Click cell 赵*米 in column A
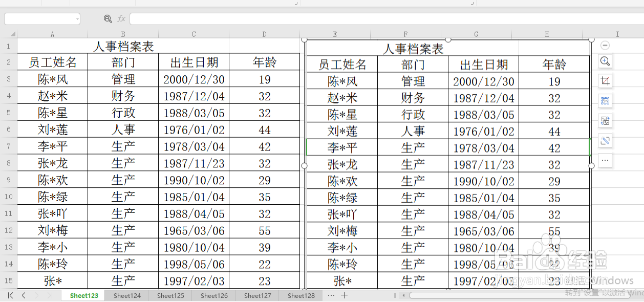644x302 pixels. 53,96
